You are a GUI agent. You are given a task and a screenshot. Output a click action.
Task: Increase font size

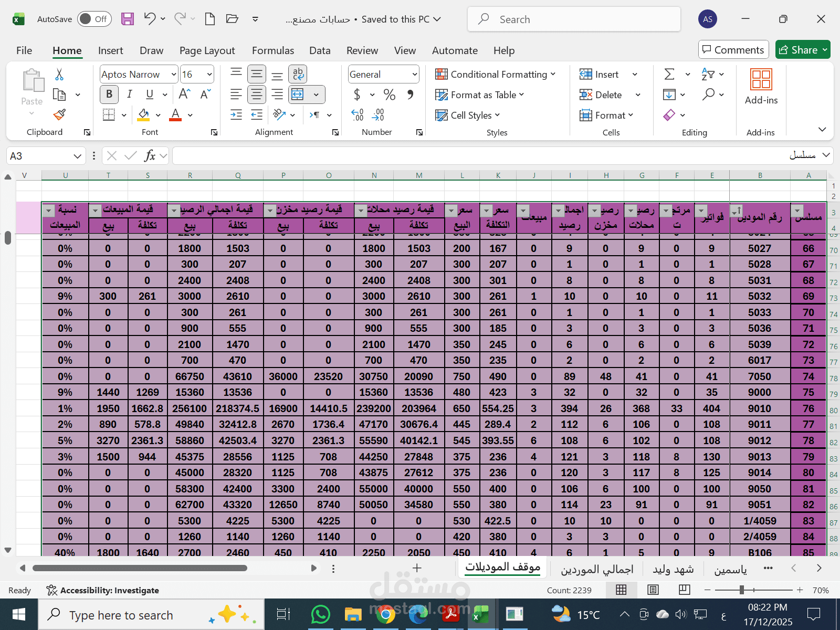pos(184,94)
